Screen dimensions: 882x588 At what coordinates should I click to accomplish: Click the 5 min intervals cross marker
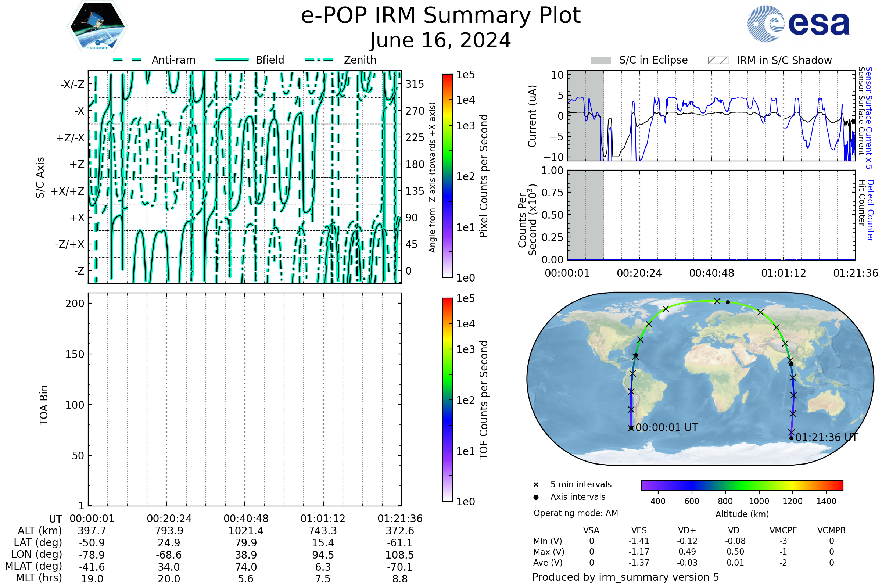click(536, 485)
